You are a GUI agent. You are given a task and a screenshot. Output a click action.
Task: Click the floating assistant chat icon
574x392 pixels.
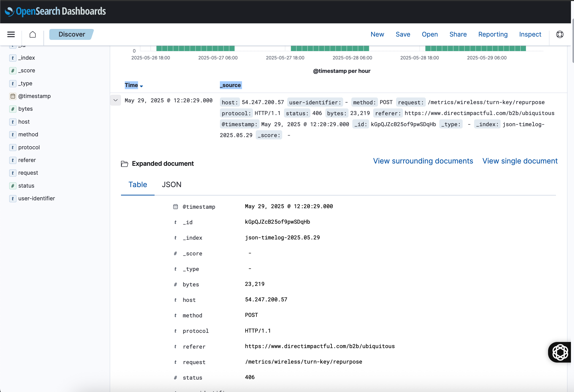[560, 352]
